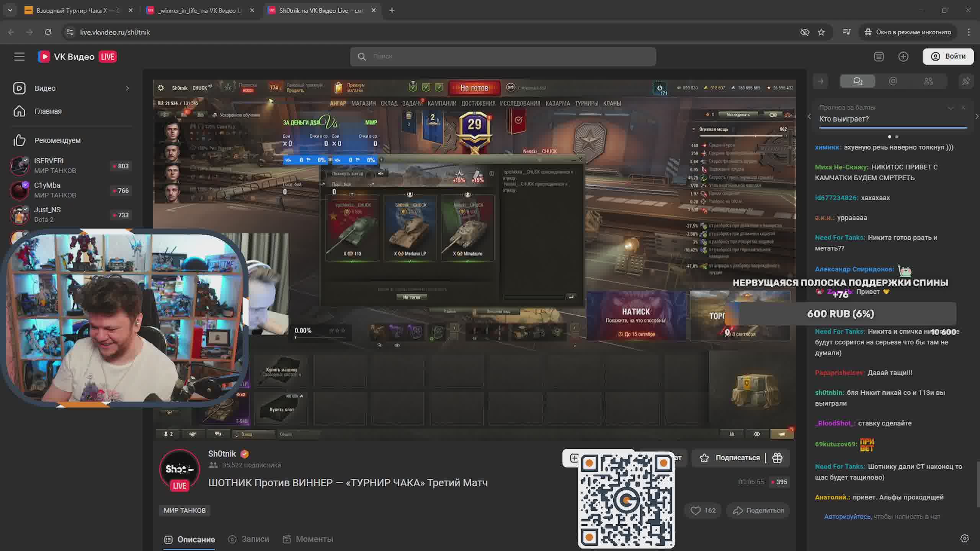Click the magnifier icon in the search bar

(362, 57)
